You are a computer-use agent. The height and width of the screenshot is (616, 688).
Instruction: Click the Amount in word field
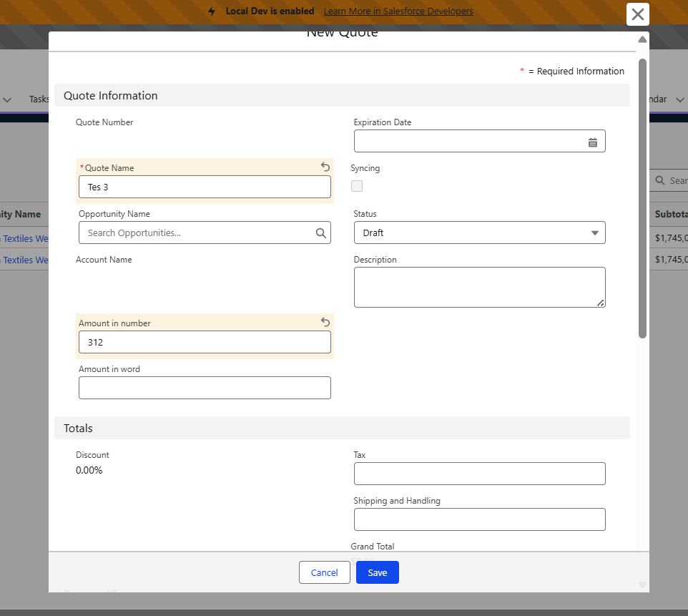pos(205,388)
